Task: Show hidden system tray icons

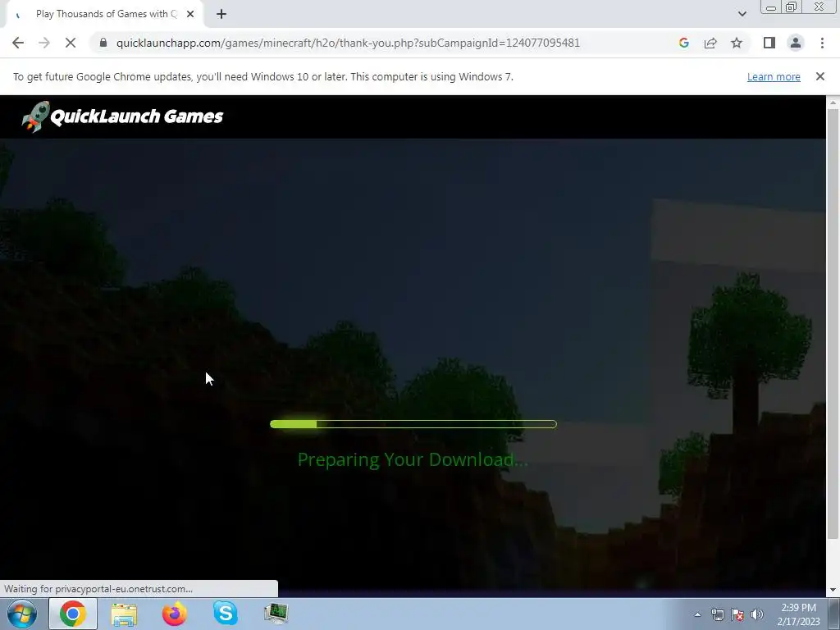Action: click(697, 614)
